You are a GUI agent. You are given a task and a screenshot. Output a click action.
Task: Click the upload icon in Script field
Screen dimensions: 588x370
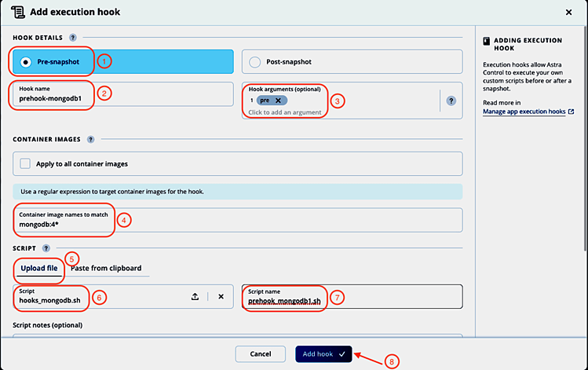coord(195,297)
